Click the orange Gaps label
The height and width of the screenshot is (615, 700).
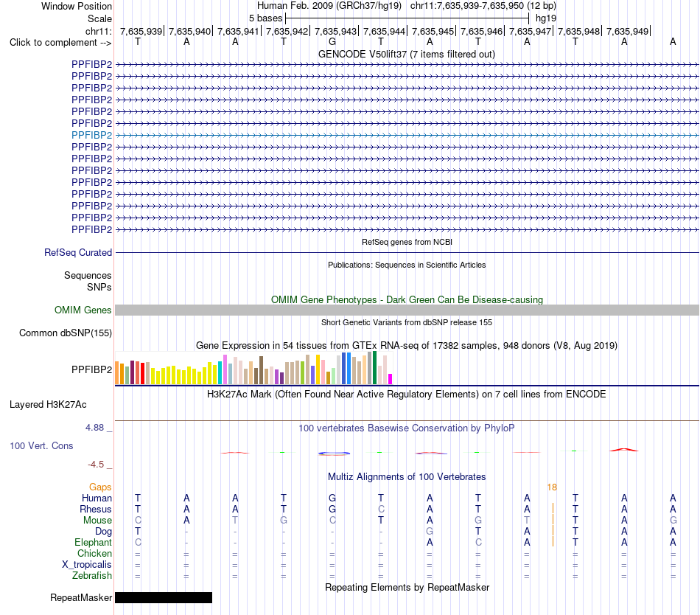pyautogui.click(x=100, y=487)
